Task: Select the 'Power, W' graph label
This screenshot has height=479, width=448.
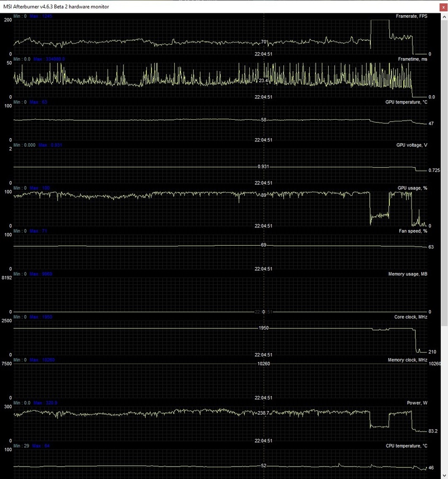Action: pyautogui.click(x=417, y=403)
